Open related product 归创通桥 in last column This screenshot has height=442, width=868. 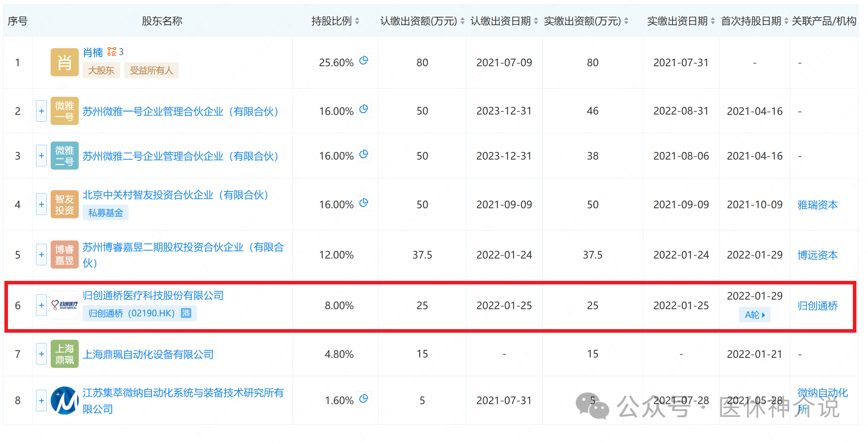pos(817,306)
